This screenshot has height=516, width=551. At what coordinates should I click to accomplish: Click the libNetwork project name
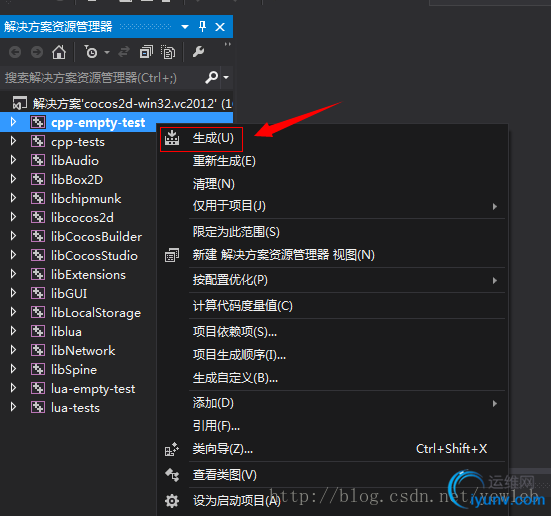pyautogui.click(x=83, y=350)
